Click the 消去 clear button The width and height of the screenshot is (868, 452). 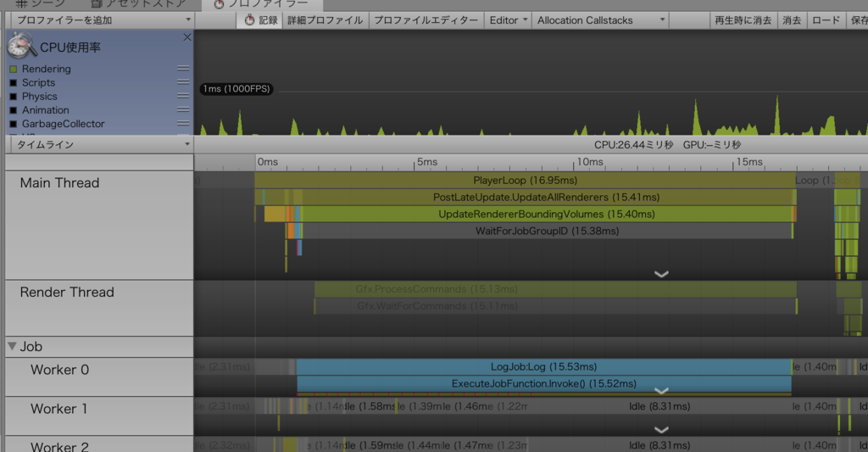coord(792,20)
